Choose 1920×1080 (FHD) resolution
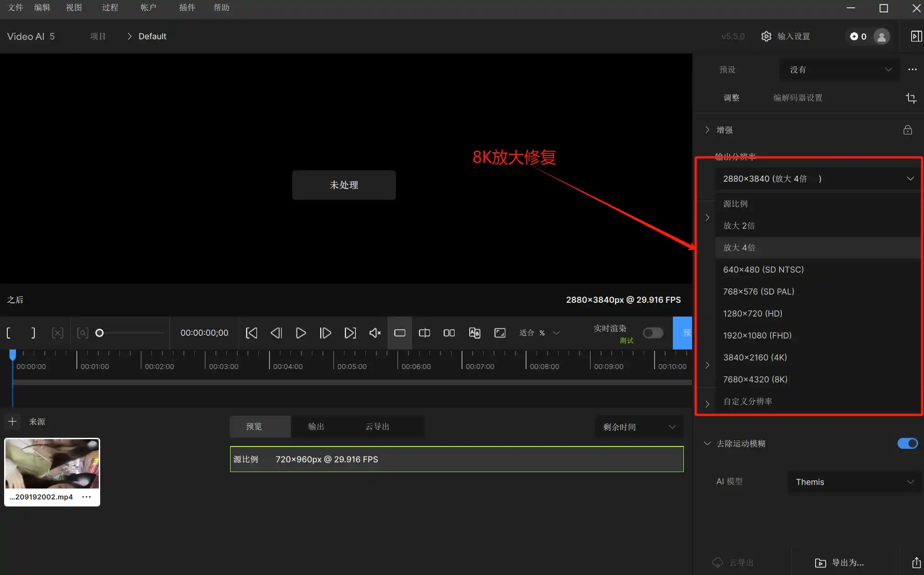924x575 pixels. (818, 335)
